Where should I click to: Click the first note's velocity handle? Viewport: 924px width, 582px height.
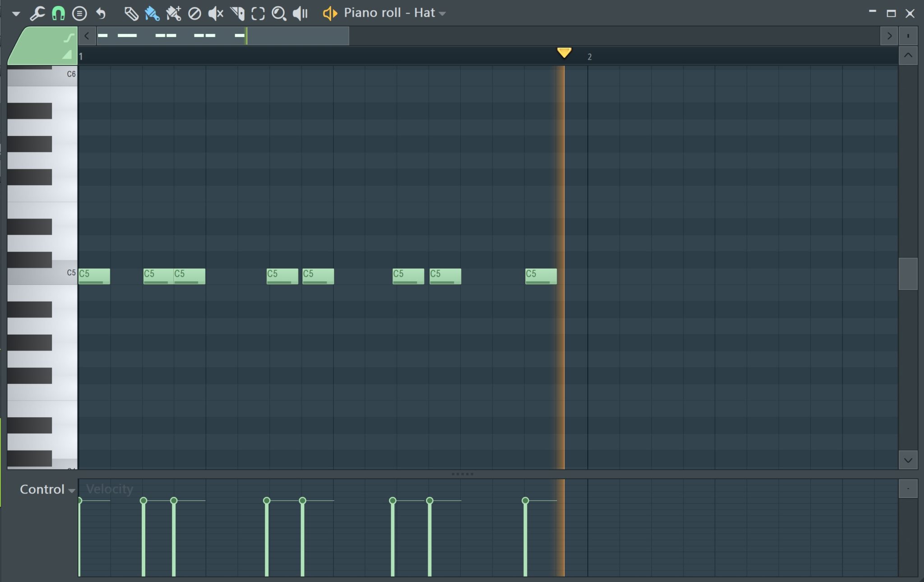pyautogui.click(x=80, y=500)
